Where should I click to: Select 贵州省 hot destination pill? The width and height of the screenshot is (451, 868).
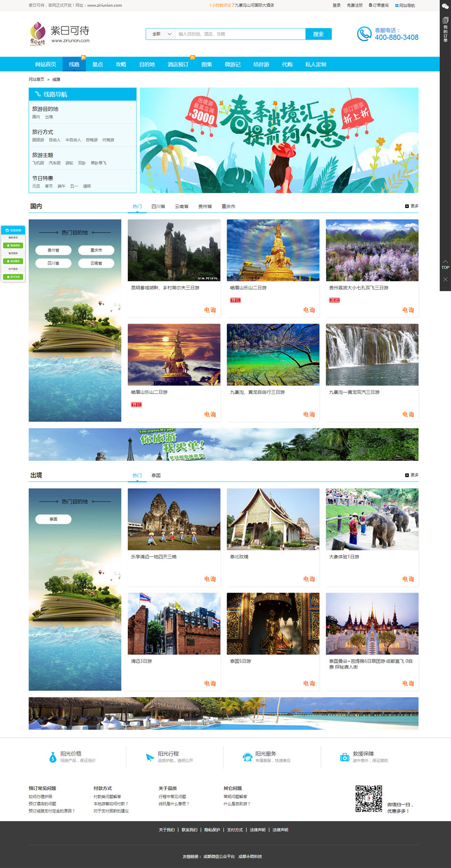[x=54, y=250]
